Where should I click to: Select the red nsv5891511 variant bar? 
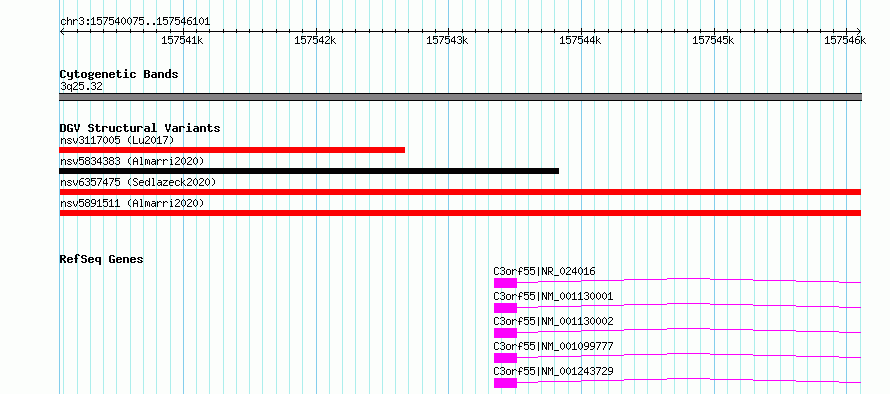(460, 213)
